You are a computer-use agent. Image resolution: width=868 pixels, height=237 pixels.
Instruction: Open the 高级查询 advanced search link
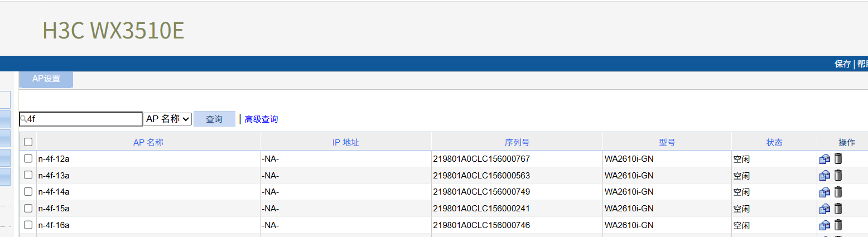tap(261, 119)
